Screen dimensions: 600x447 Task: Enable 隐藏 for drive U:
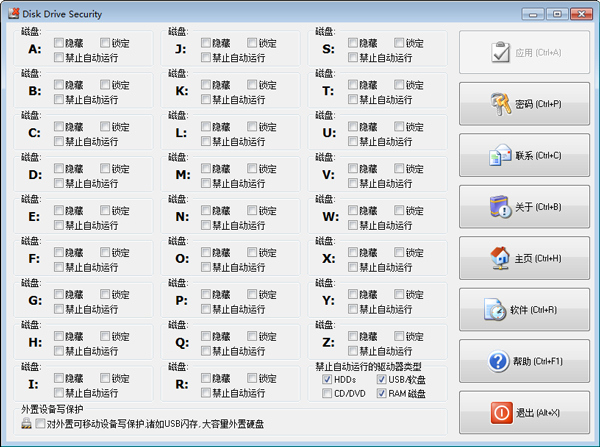pos(353,126)
